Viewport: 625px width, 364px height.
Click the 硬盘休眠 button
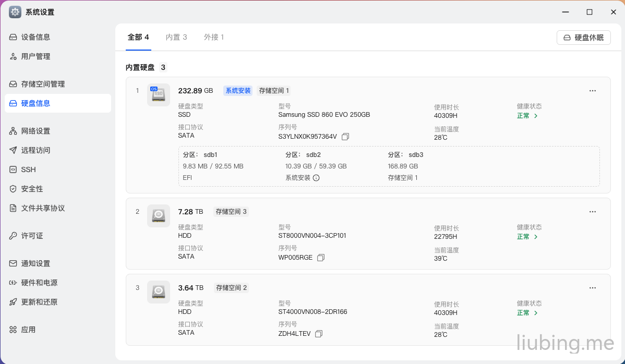pyautogui.click(x=583, y=38)
